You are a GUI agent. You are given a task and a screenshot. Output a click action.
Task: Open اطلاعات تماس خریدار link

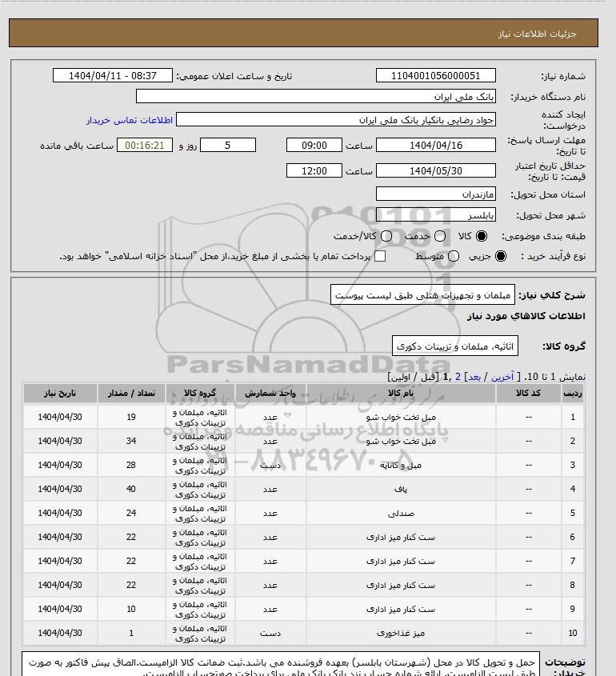pyautogui.click(x=130, y=120)
